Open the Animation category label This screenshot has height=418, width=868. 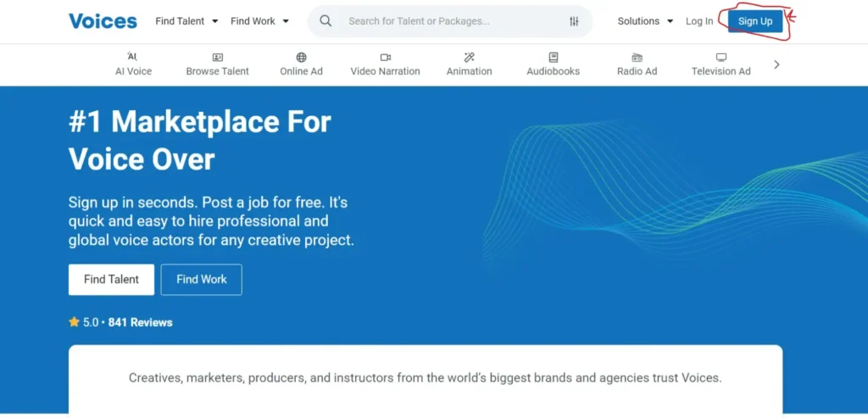(x=470, y=71)
